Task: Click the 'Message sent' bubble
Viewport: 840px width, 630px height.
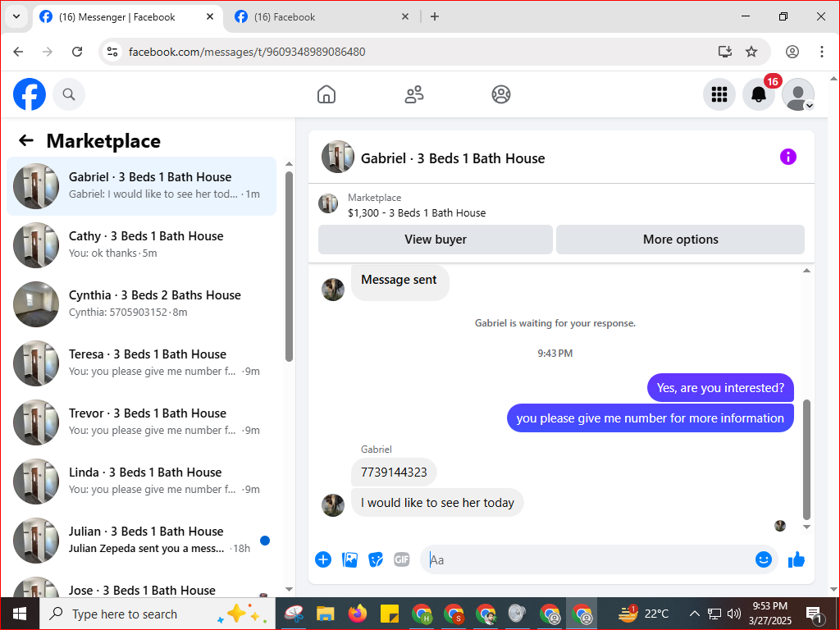Action: click(399, 283)
